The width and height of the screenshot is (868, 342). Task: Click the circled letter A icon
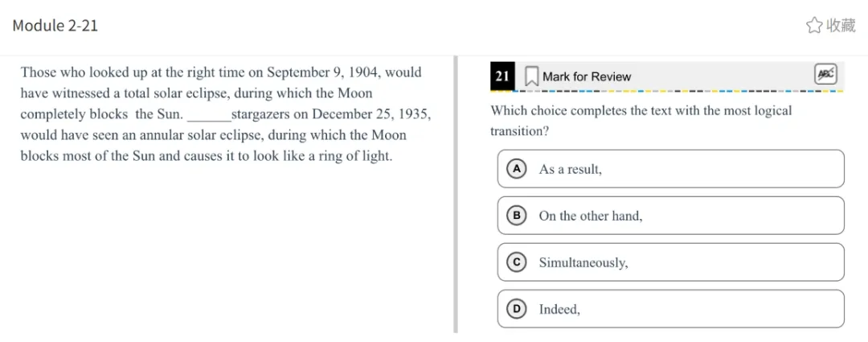[x=517, y=169]
